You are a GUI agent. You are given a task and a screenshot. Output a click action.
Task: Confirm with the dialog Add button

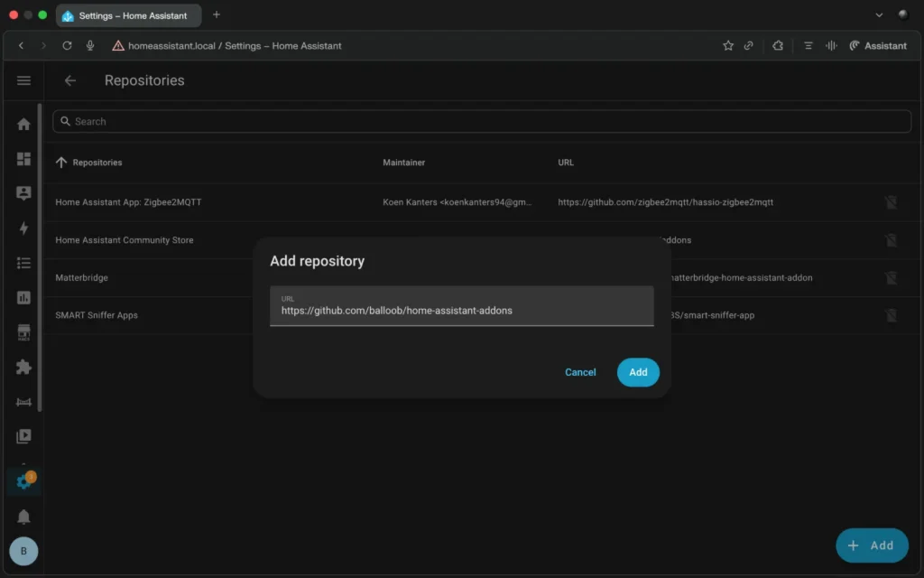638,372
